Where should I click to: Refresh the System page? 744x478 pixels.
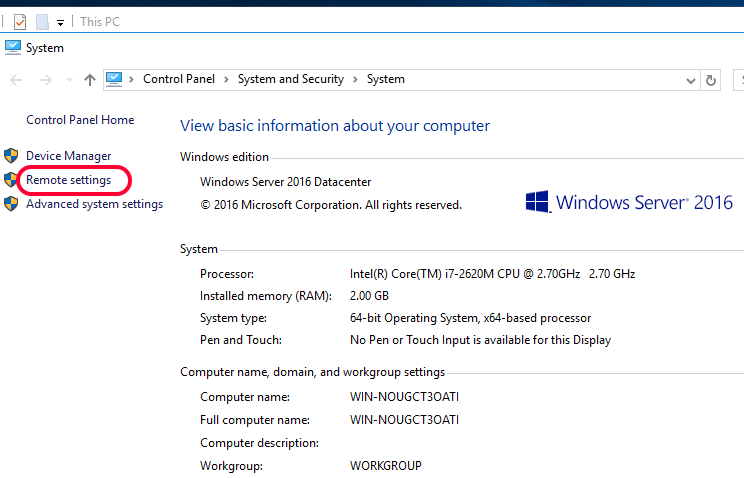point(711,80)
